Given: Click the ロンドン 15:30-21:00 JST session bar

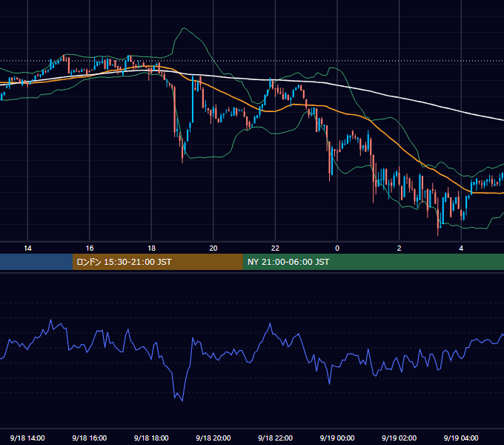Looking at the screenshot, I should point(157,262).
